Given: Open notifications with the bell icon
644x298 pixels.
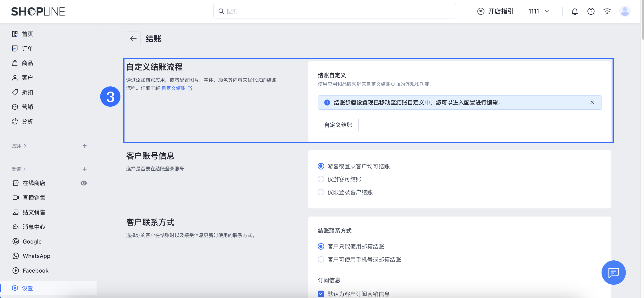Looking at the screenshot, I should point(575,11).
